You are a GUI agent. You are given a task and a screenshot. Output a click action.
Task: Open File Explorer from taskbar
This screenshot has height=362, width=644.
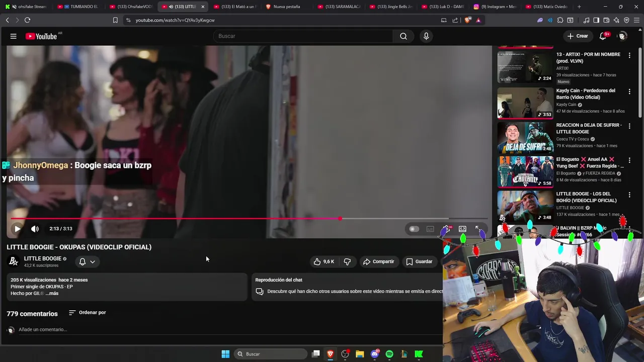pos(360,354)
